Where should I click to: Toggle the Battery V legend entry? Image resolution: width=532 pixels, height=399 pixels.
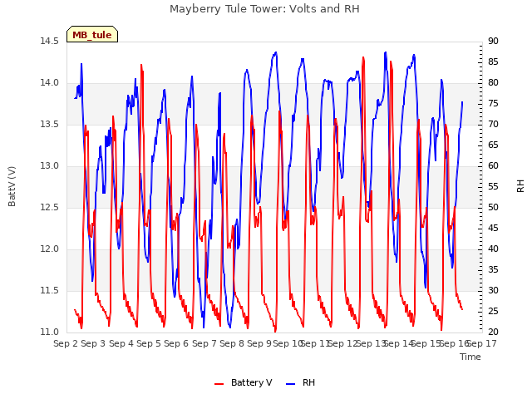pos(244,382)
